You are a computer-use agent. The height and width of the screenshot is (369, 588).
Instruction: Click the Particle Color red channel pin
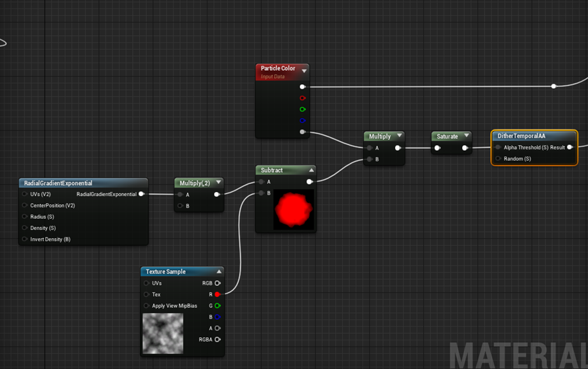pyautogui.click(x=303, y=98)
